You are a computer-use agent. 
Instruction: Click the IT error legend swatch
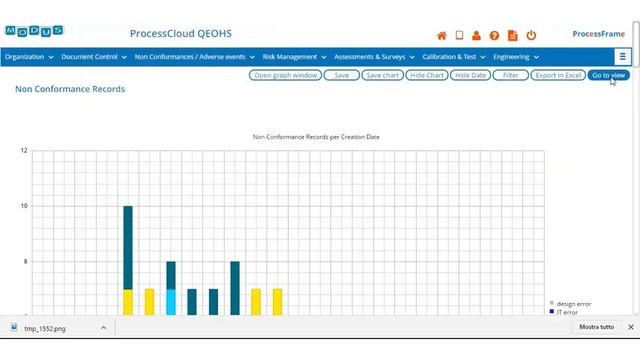point(552,311)
